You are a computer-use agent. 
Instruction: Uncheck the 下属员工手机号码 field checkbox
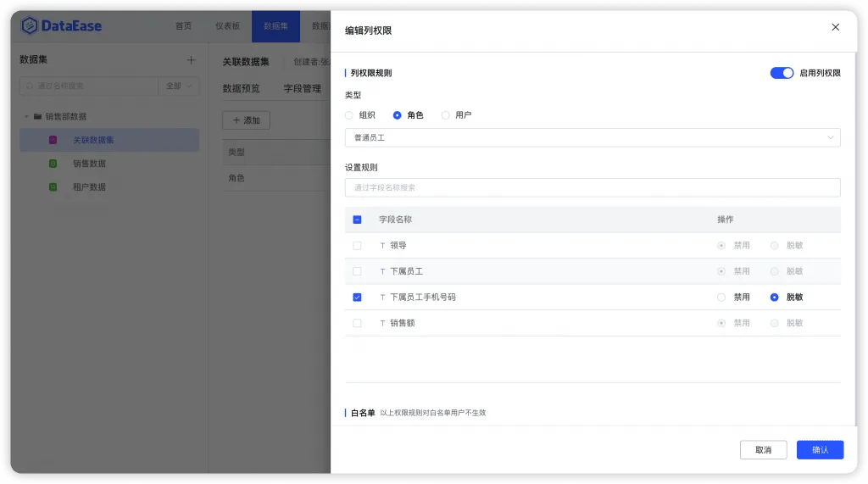click(x=357, y=298)
